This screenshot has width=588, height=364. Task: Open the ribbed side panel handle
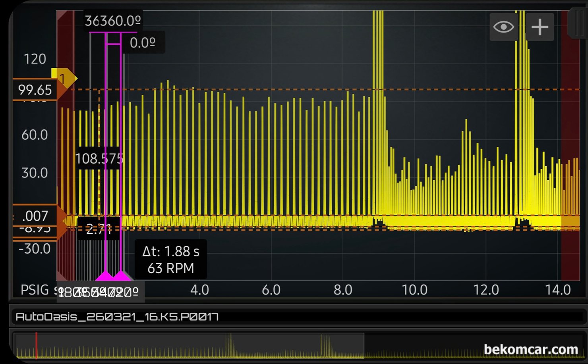tap(578, 24)
